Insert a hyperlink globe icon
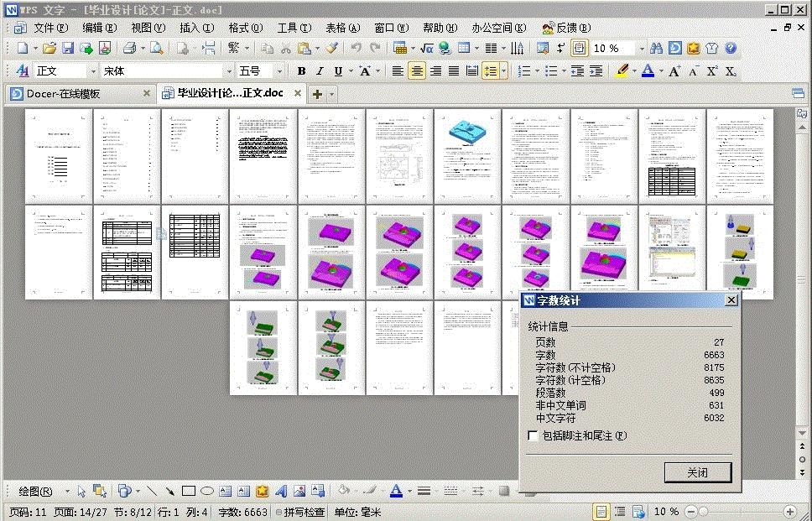 [445, 48]
